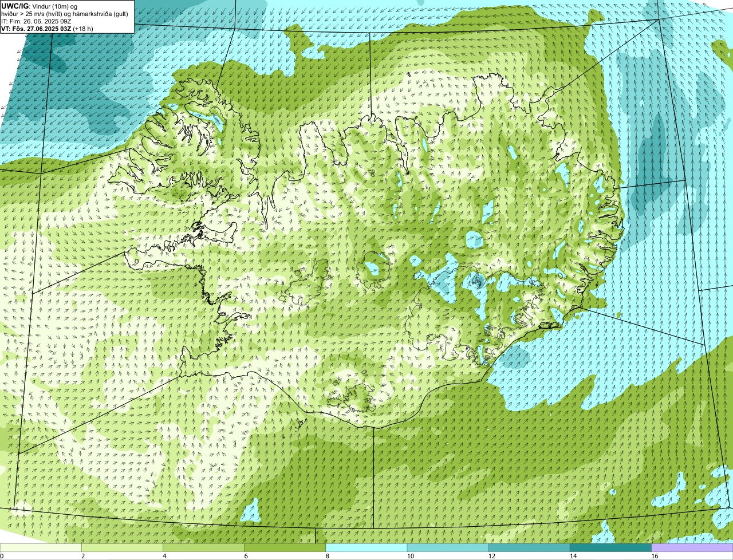Image resolution: width=733 pixels, height=560 pixels.
Task: Select the pale cream 0–2 m/s scale swatch
Action: tap(41, 547)
